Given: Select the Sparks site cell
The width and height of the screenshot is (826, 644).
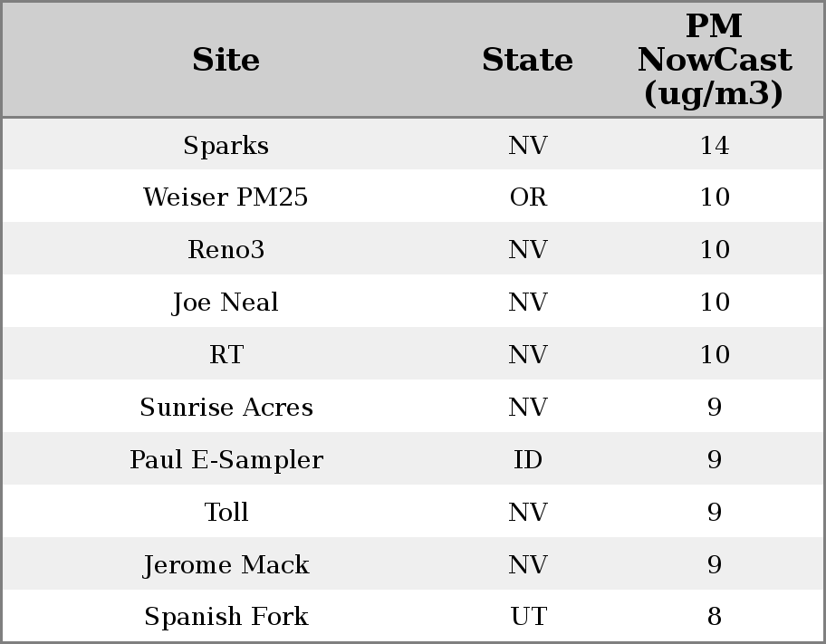Looking at the screenshot, I should pos(226,145).
